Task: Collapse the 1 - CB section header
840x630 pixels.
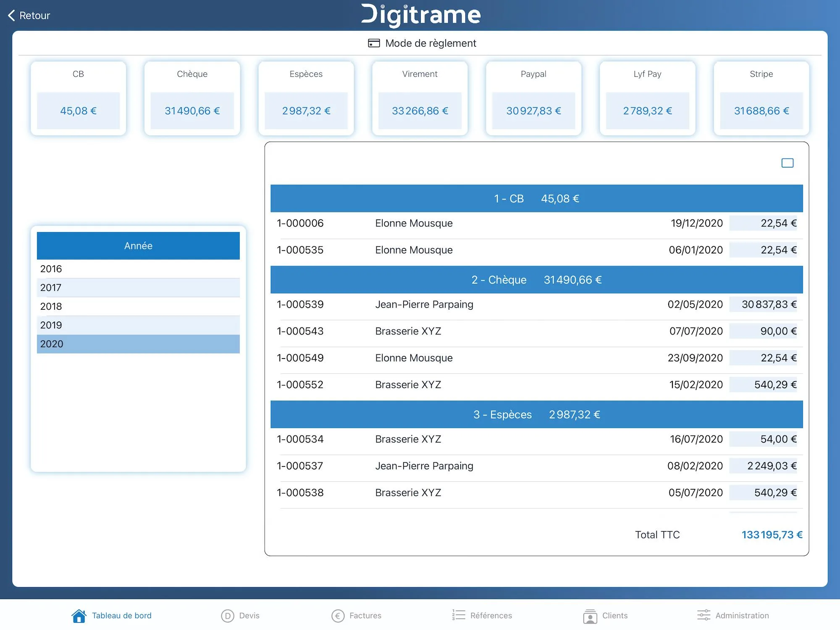Action: [x=536, y=198]
